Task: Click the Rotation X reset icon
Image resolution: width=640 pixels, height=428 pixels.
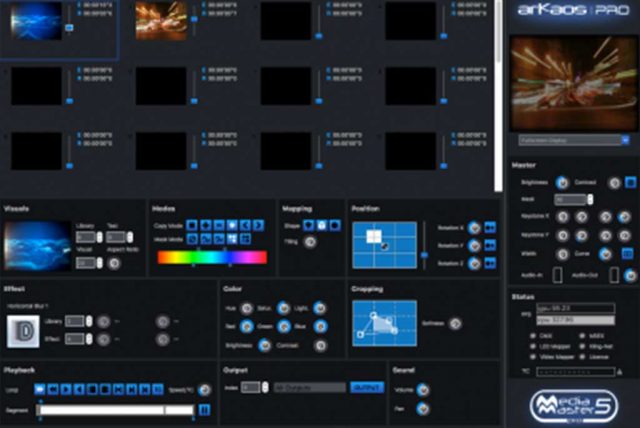Action: click(x=490, y=227)
